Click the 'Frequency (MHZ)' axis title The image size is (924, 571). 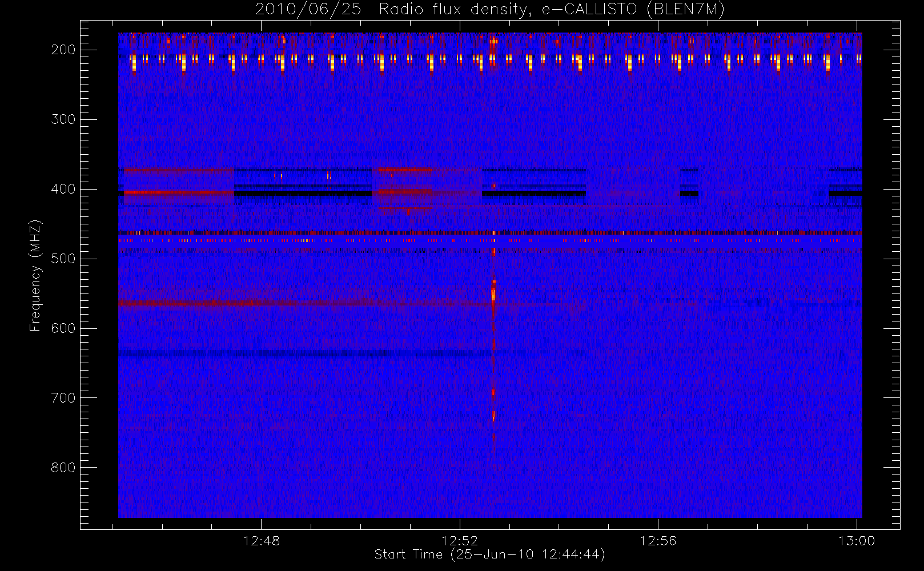coord(35,275)
